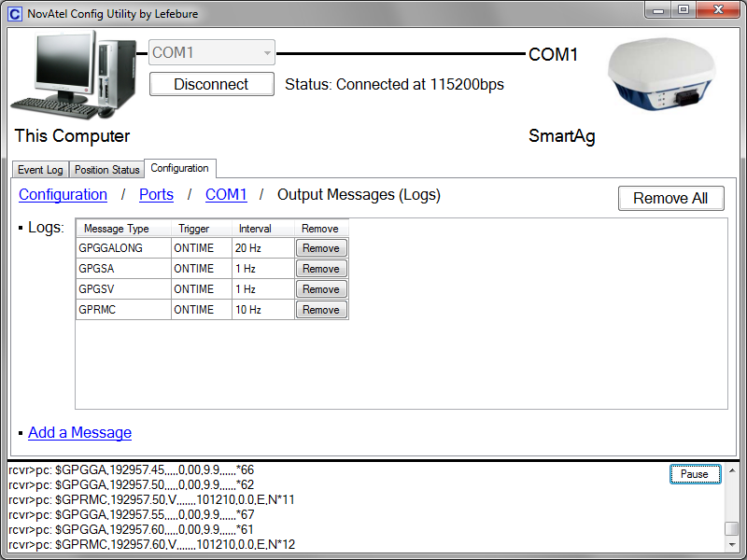Pause the serial data output
Image resolution: width=747 pixels, height=560 pixels.
[695, 474]
